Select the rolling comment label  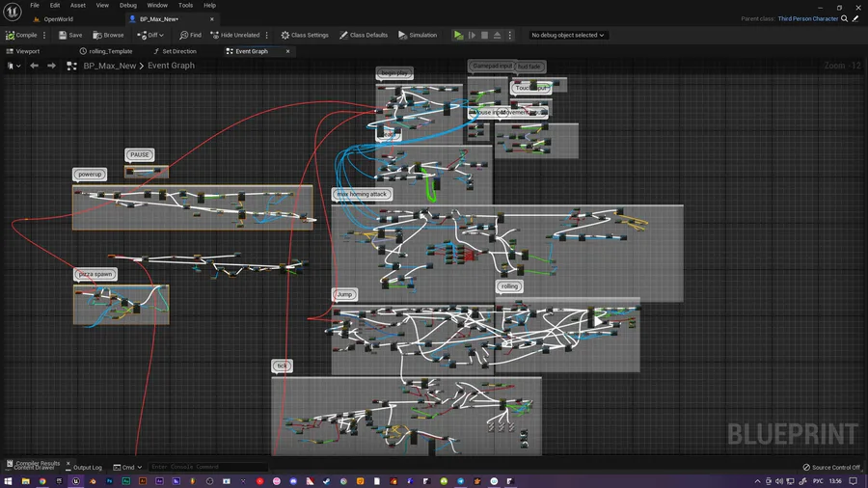509,286
